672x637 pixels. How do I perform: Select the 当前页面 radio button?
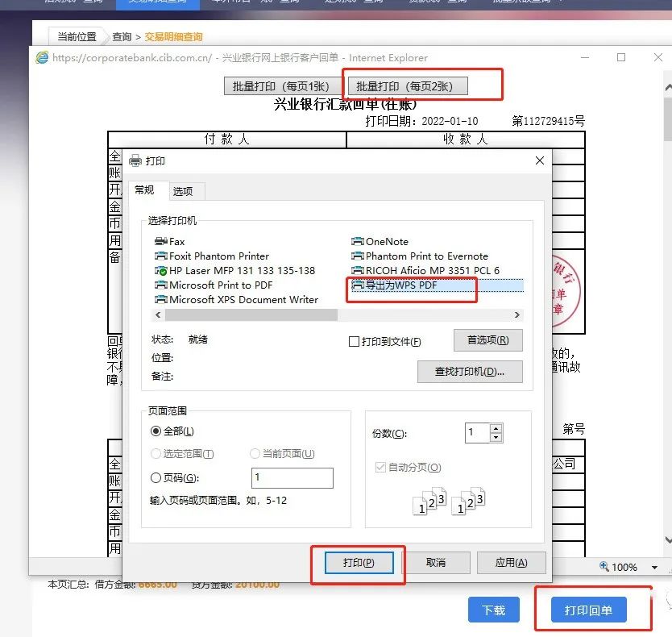tap(254, 453)
